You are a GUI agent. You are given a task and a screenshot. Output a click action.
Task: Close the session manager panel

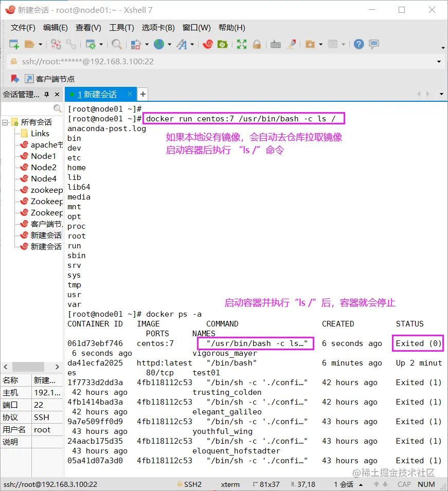click(x=57, y=94)
